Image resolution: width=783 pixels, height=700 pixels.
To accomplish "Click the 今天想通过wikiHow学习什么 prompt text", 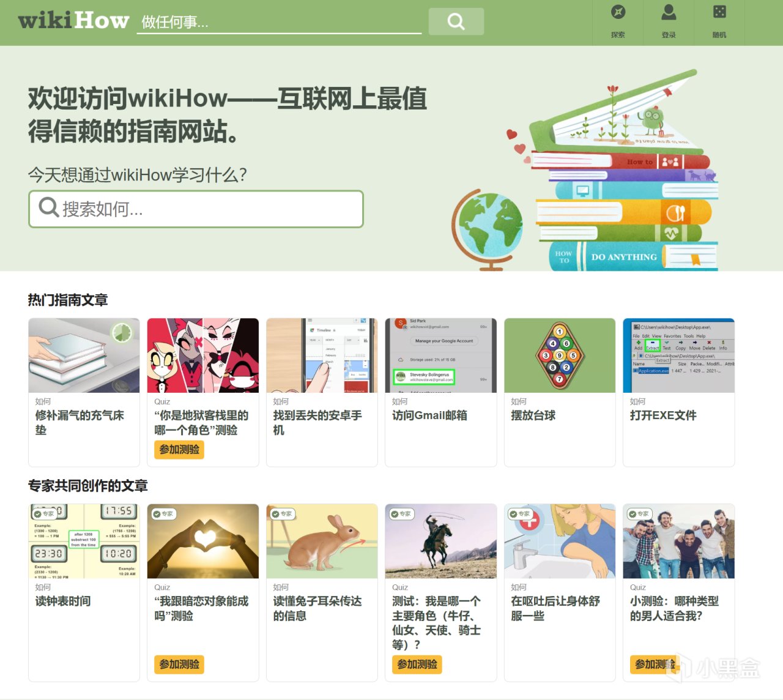I will [x=138, y=175].
